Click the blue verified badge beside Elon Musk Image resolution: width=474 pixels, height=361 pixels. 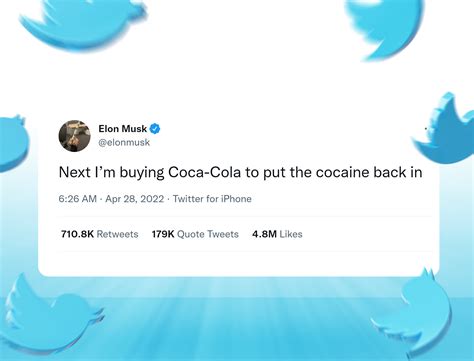pos(155,129)
